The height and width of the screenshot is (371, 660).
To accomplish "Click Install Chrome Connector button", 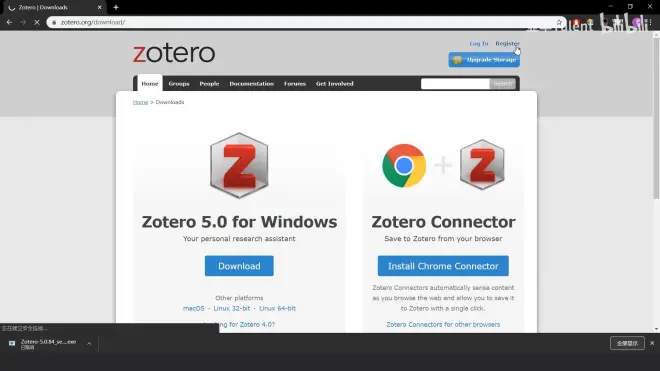I will [443, 266].
